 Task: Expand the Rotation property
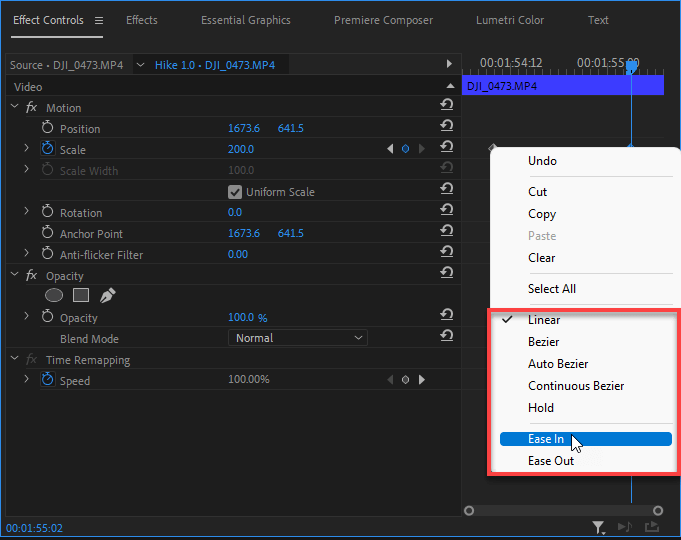[26, 211]
